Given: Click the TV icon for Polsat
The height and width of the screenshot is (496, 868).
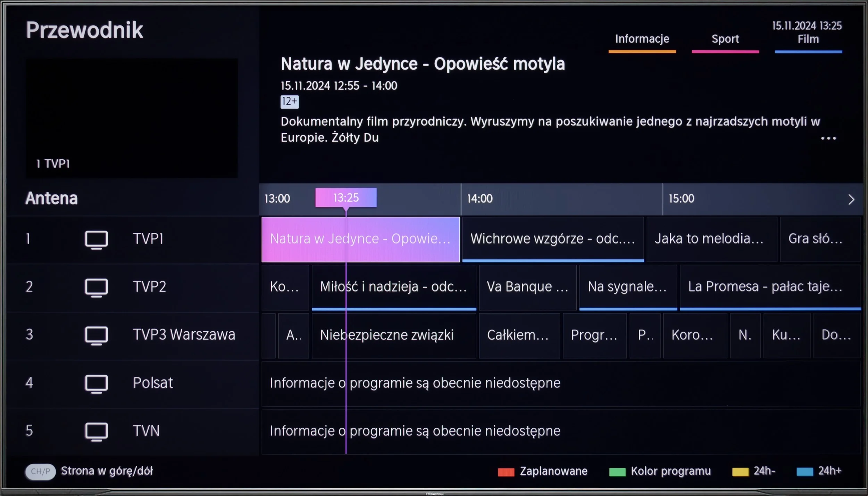Looking at the screenshot, I should 96,384.
